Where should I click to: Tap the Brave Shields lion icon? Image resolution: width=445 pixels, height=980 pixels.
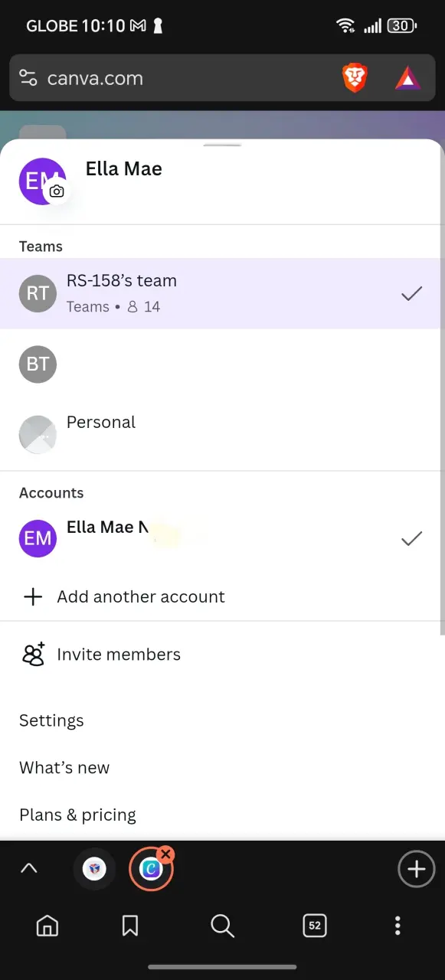pyautogui.click(x=354, y=78)
